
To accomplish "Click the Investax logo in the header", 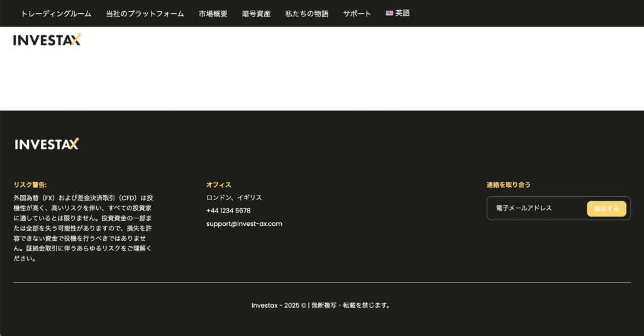I will coord(47,40).
